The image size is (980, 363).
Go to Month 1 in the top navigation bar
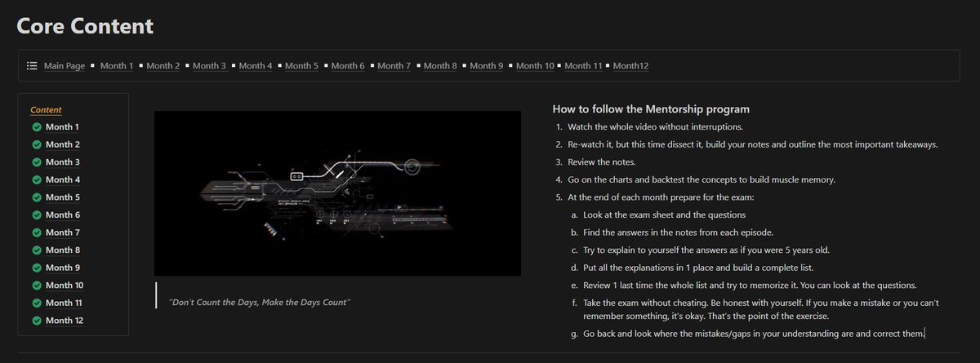click(x=117, y=66)
